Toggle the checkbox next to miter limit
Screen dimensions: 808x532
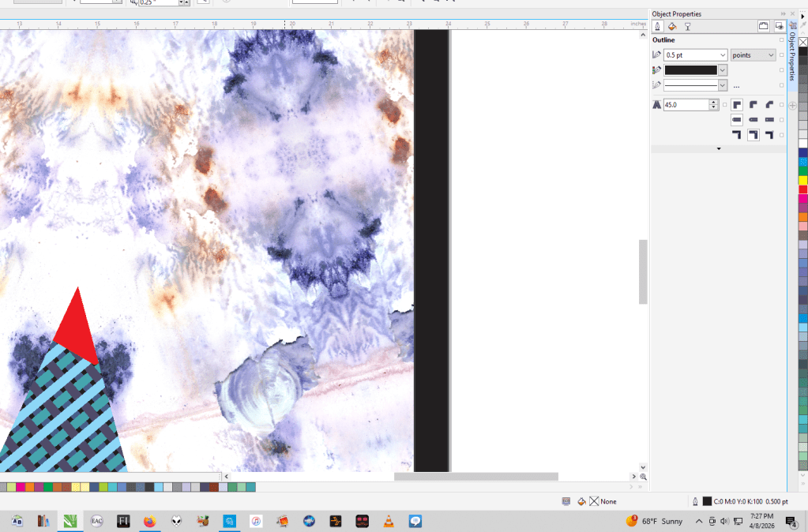[x=725, y=104]
